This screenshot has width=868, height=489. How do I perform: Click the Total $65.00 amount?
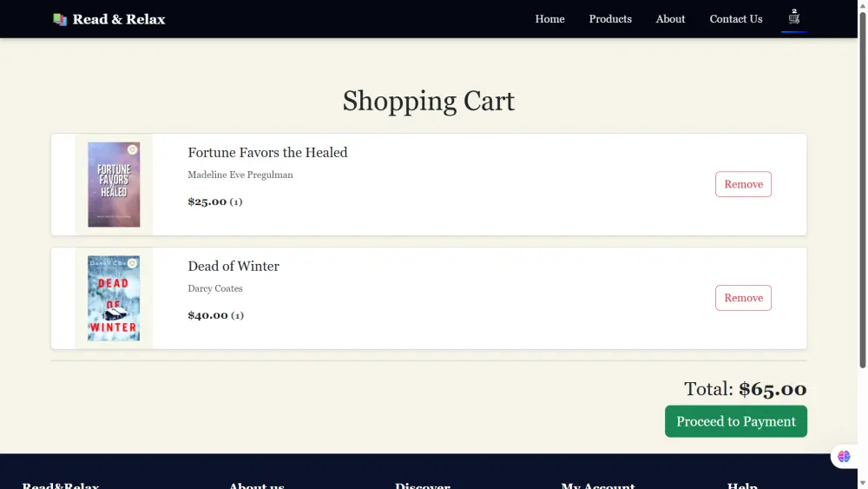pos(773,389)
